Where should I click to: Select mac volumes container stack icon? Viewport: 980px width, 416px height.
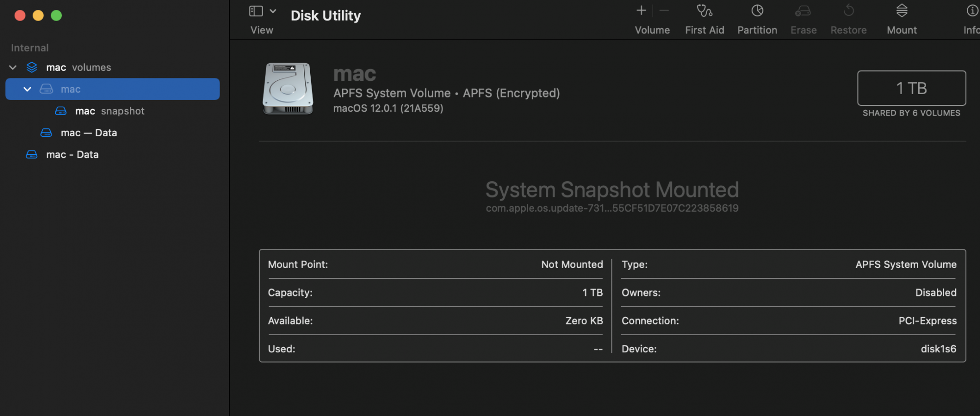[32, 67]
